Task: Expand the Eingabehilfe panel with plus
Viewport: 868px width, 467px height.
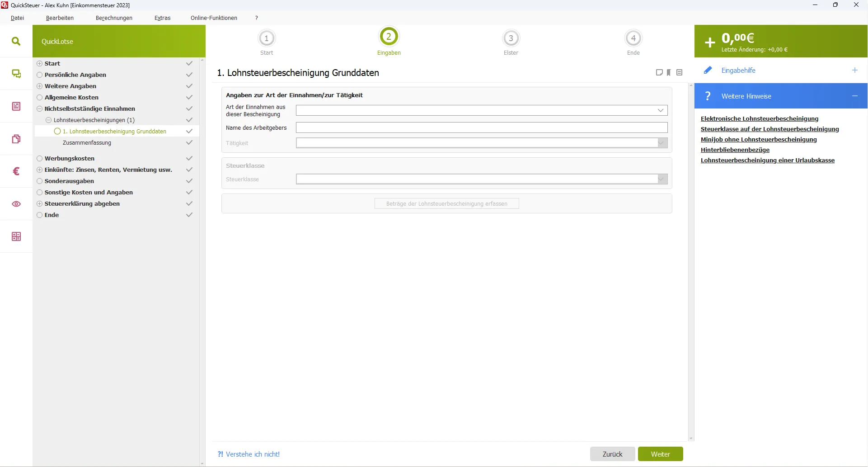Action: tap(854, 70)
